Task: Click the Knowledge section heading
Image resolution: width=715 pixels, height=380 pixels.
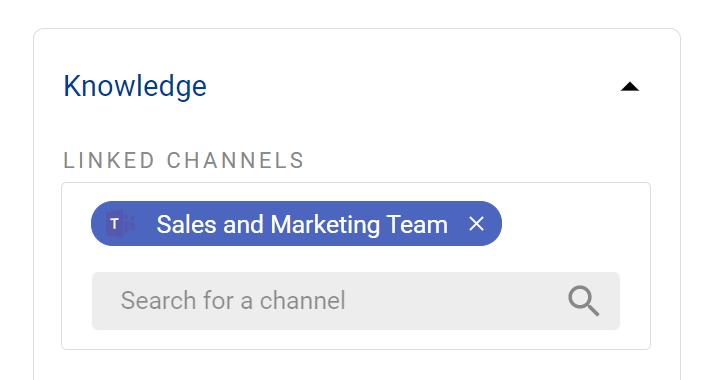Action: [x=135, y=86]
